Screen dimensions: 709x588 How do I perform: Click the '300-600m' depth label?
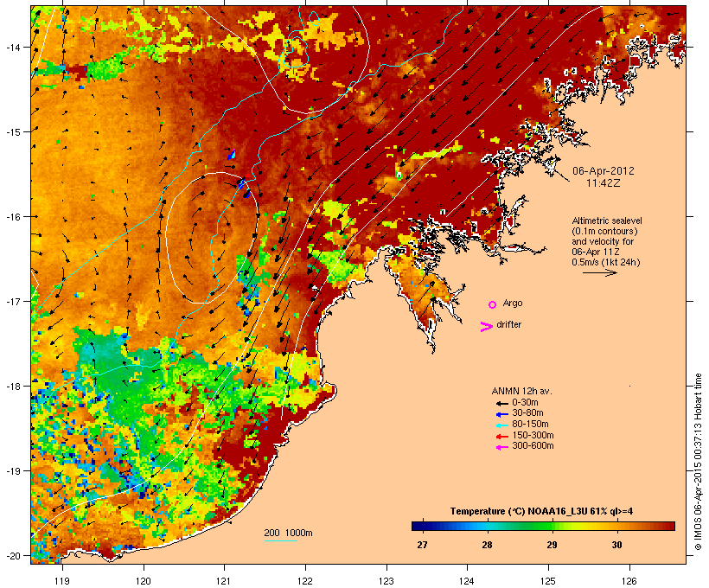[533, 446]
